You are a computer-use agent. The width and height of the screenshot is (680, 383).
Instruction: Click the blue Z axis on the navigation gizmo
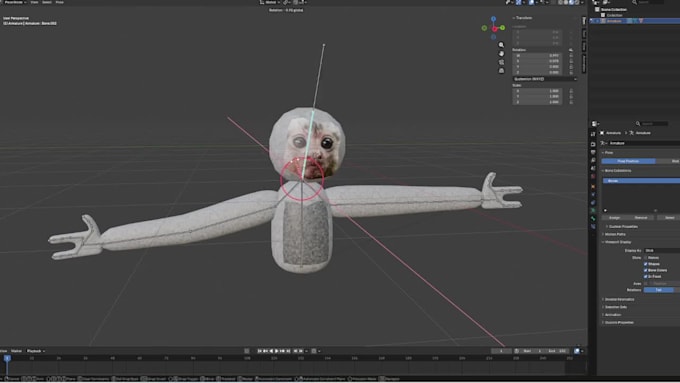point(493,19)
